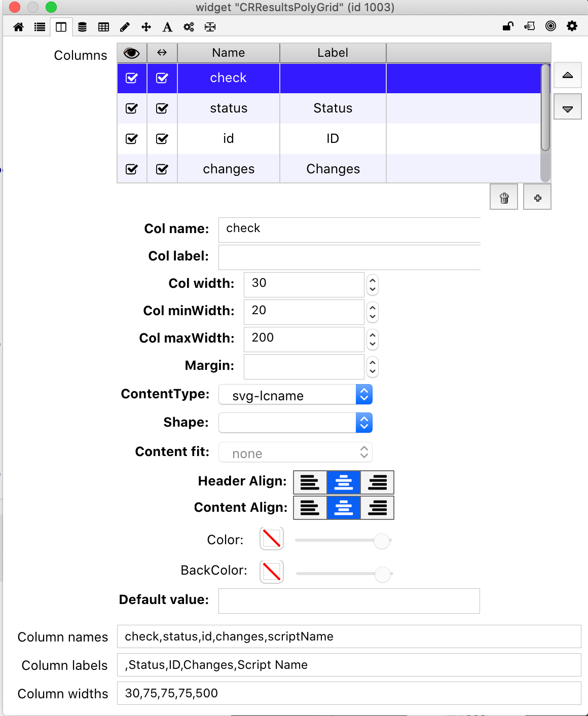588x716 pixels.
Task: Delete column using trash icon
Action: (x=504, y=198)
